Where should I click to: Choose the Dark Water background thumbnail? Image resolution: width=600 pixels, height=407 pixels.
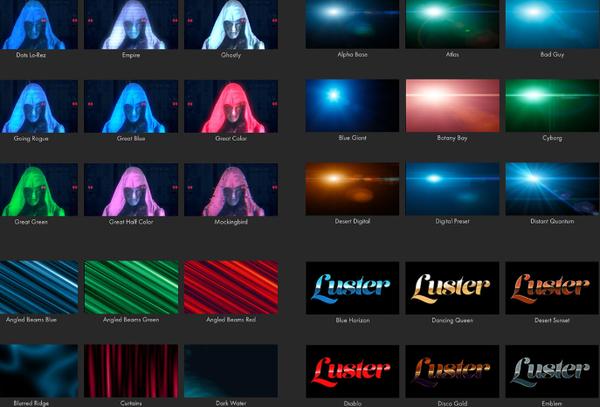click(x=231, y=371)
